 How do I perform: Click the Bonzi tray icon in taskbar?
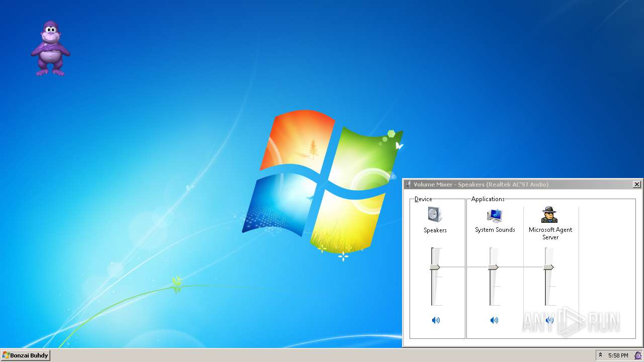pyautogui.click(x=638, y=355)
